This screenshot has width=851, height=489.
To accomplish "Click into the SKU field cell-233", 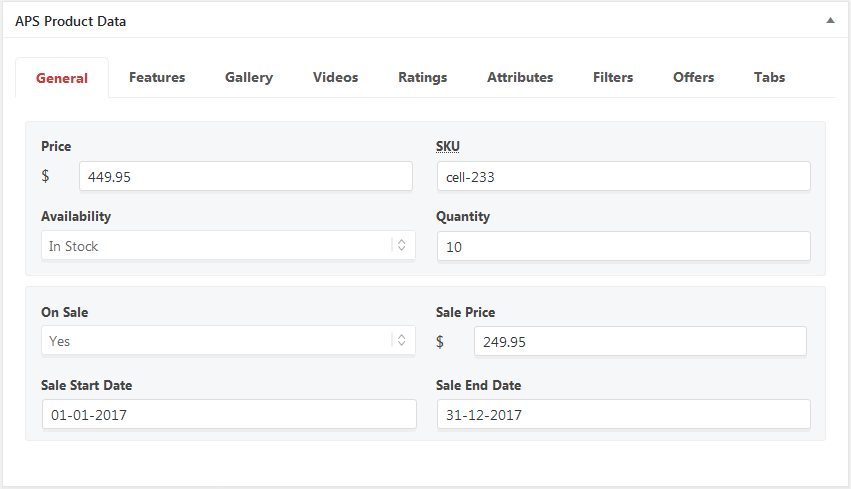I will pyautogui.click(x=624, y=176).
